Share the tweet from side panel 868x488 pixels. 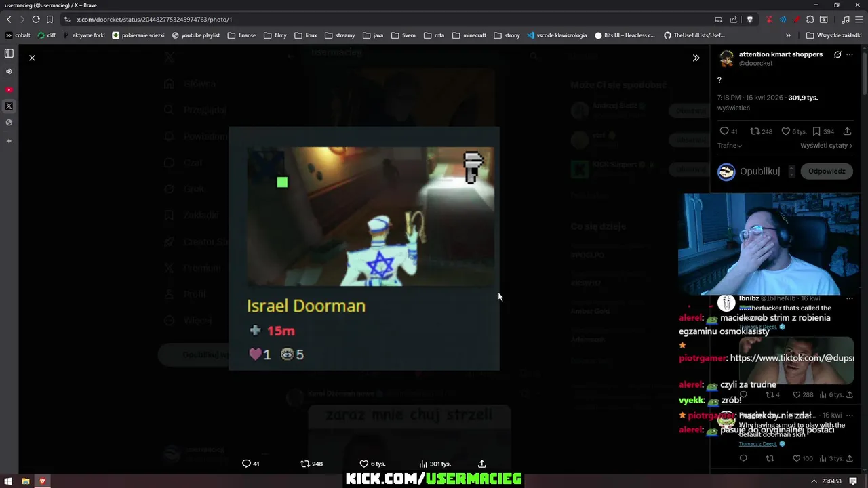click(847, 131)
